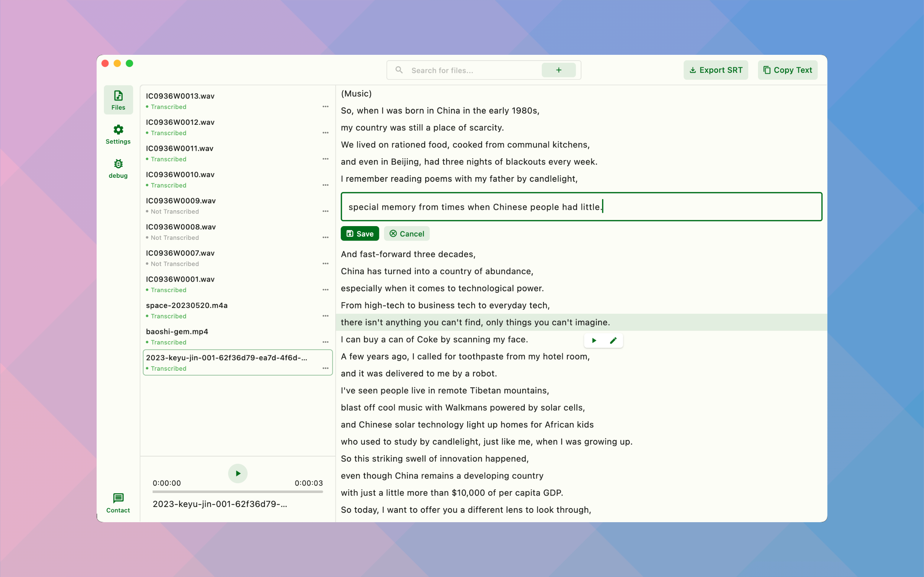
Task: Click the Export SRT download icon
Action: click(x=693, y=70)
